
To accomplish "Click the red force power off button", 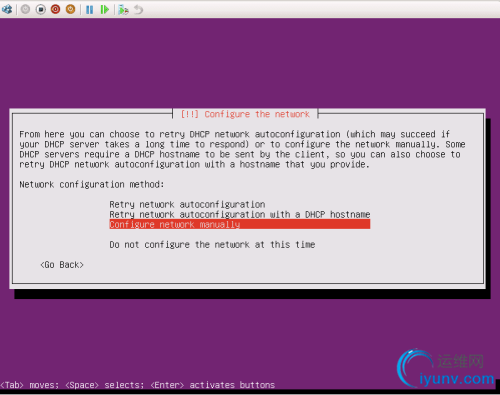I will (x=55, y=9).
